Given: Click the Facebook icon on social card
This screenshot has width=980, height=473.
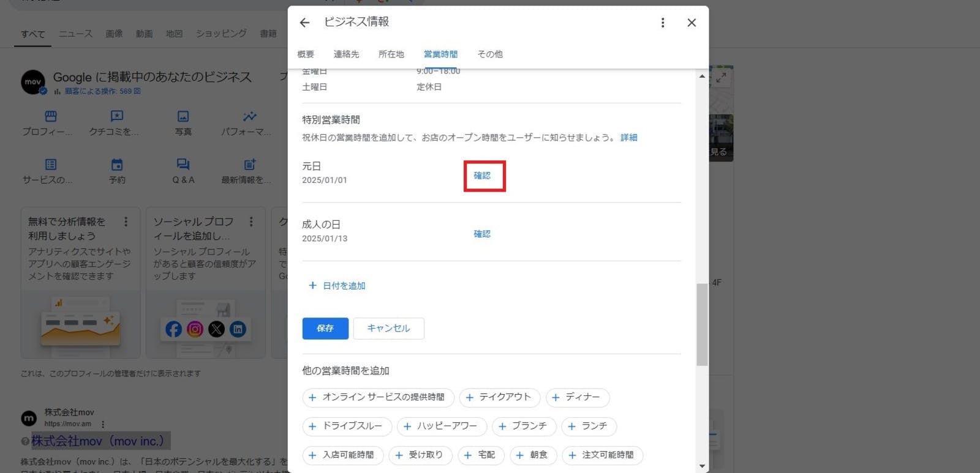Looking at the screenshot, I should (173, 329).
